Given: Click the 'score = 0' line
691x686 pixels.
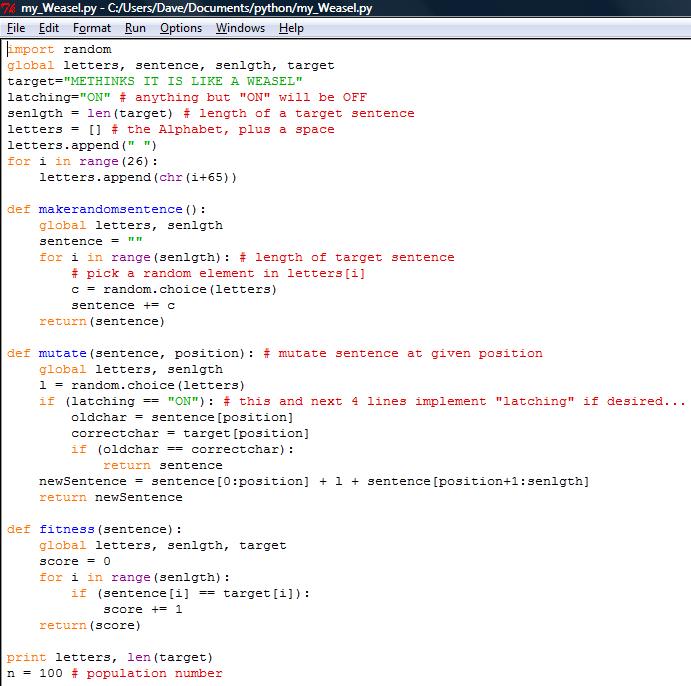Looking at the screenshot, I should click(75, 562).
